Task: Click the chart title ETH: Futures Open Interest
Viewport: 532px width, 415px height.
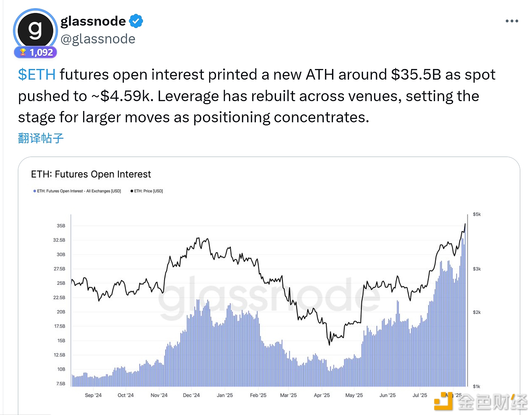Action: 91,174
